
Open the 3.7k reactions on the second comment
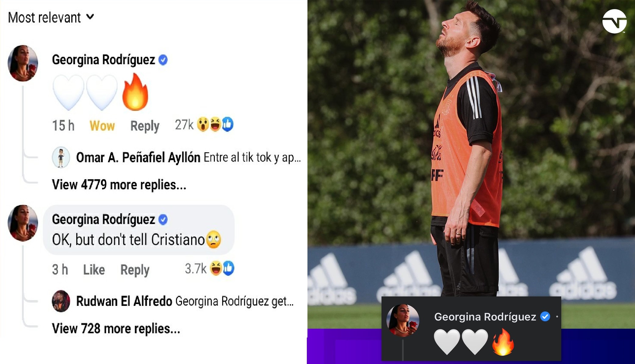(196, 268)
